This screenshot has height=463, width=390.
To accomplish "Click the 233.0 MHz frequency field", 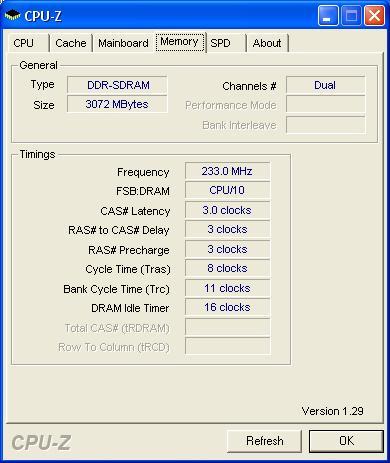I will (x=227, y=171).
